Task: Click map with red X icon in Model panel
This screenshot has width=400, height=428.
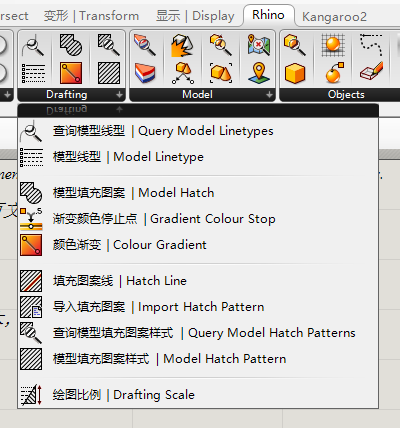Action: click(x=259, y=44)
